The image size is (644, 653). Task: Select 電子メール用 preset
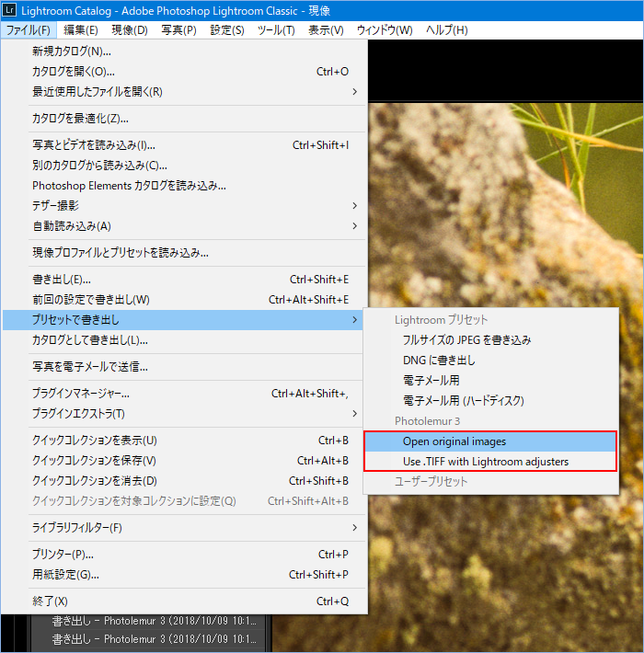[490, 380]
